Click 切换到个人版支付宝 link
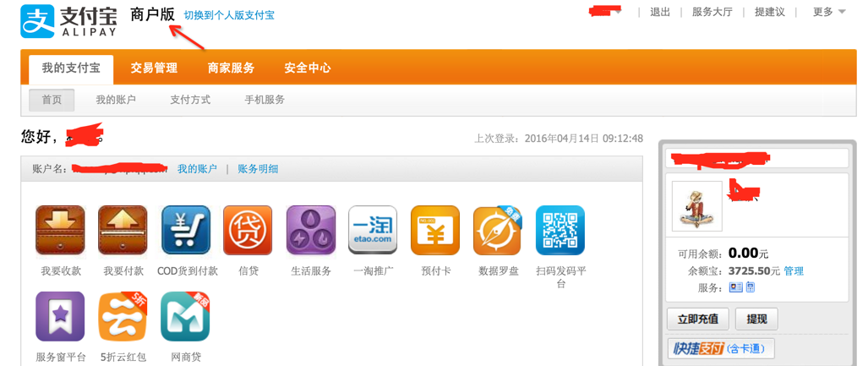Screen dimensions: 868x366 click(229, 15)
